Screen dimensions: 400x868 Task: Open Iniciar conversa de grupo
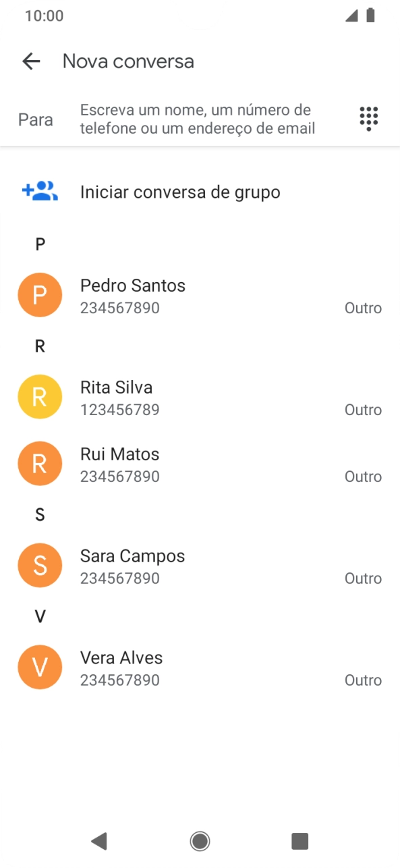[180, 192]
